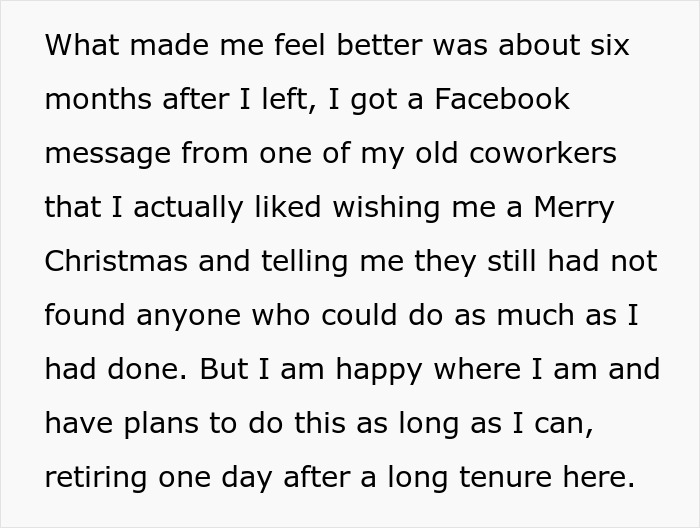Click the word "What" at the start
This screenshot has width=700, height=528.
pos(82,45)
